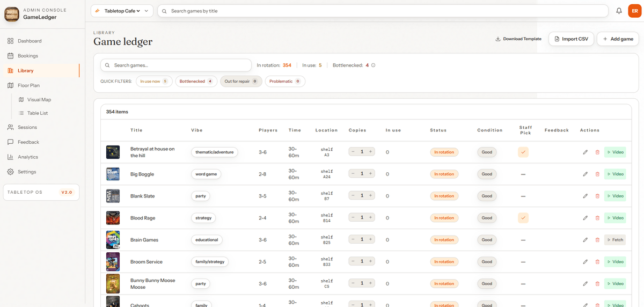Toggle staff pick for Blood Rage
The height and width of the screenshot is (307, 644).
[x=523, y=218]
